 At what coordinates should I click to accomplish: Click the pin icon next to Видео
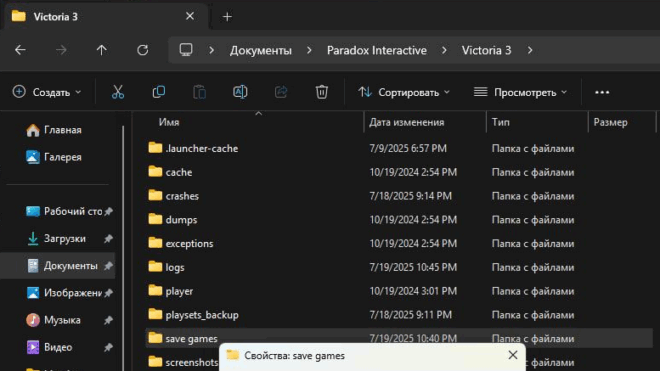109,347
